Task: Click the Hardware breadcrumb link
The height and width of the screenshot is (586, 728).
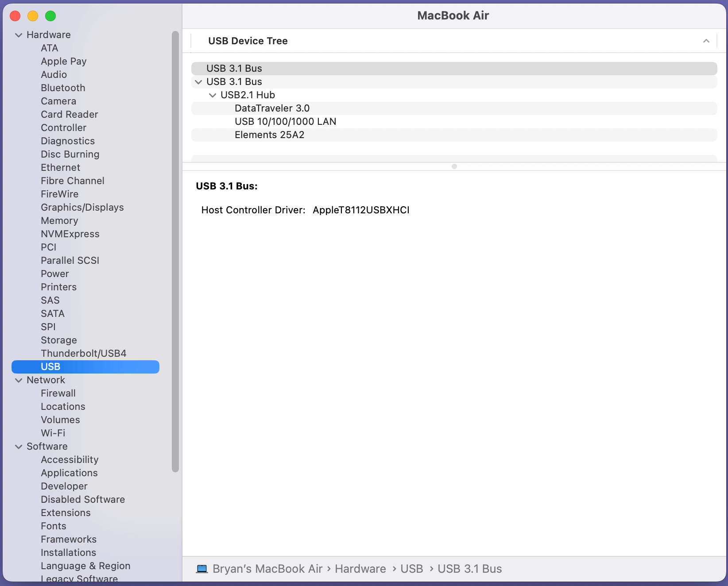Action: [360, 569]
